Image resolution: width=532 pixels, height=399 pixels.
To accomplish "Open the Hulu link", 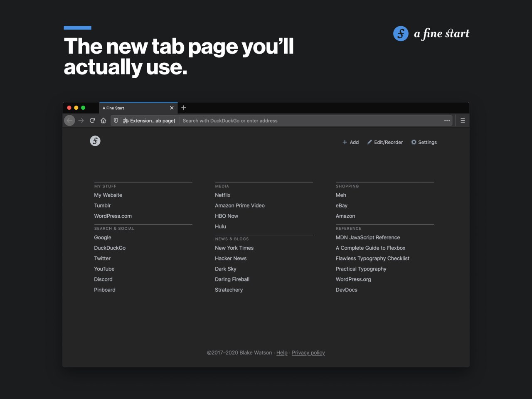I will coord(220,227).
